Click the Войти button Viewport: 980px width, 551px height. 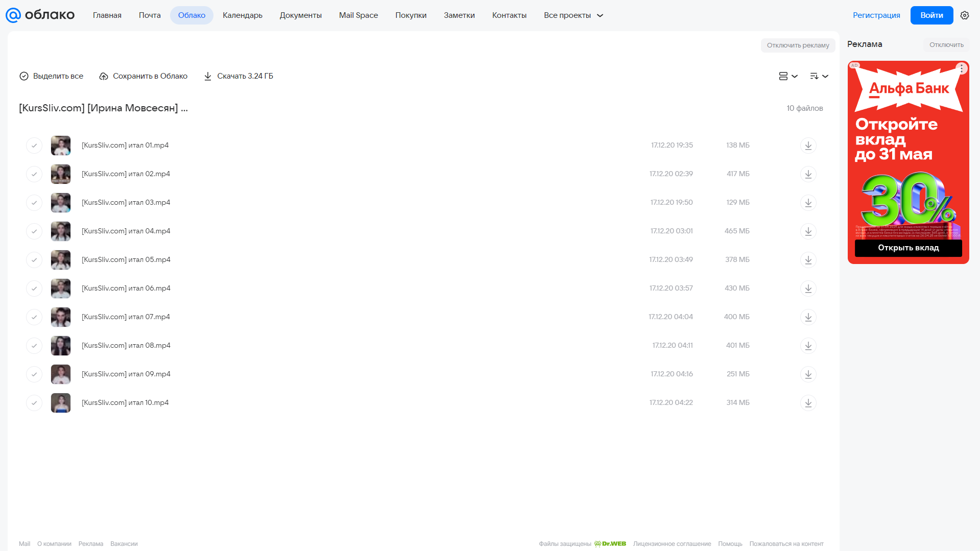931,15
